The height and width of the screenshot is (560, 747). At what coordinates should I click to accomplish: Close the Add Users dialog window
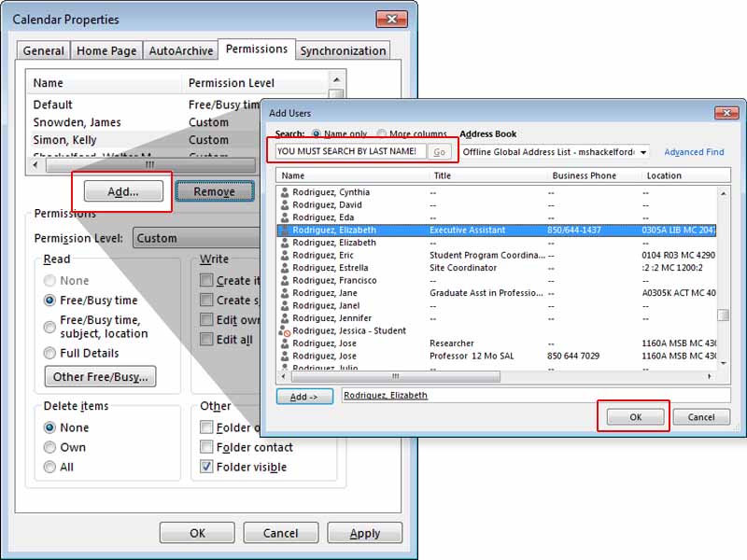pos(726,113)
